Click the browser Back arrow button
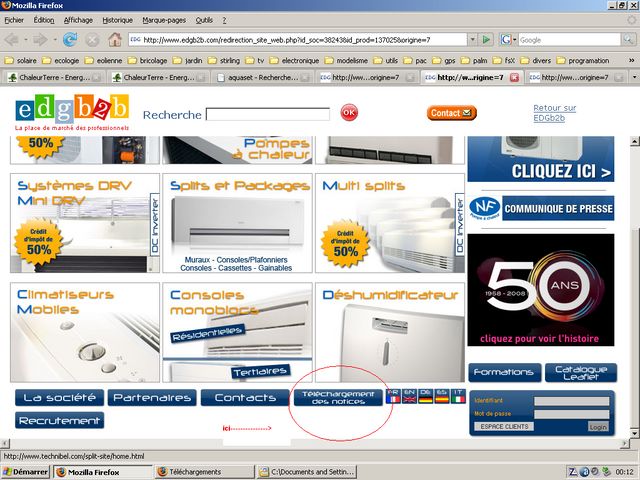The image size is (640, 480). pos(13,39)
